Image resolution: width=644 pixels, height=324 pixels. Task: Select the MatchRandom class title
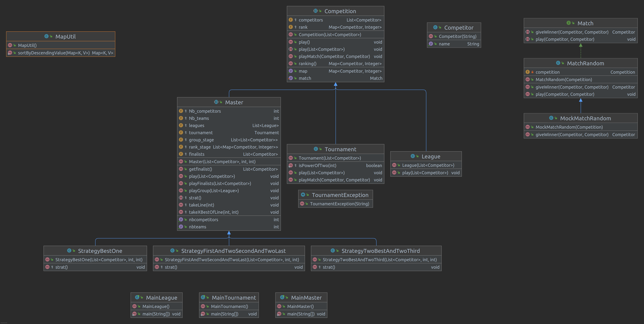(586, 64)
